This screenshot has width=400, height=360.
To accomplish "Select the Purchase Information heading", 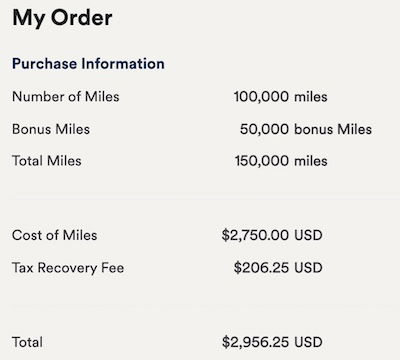I will coord(88,64).
